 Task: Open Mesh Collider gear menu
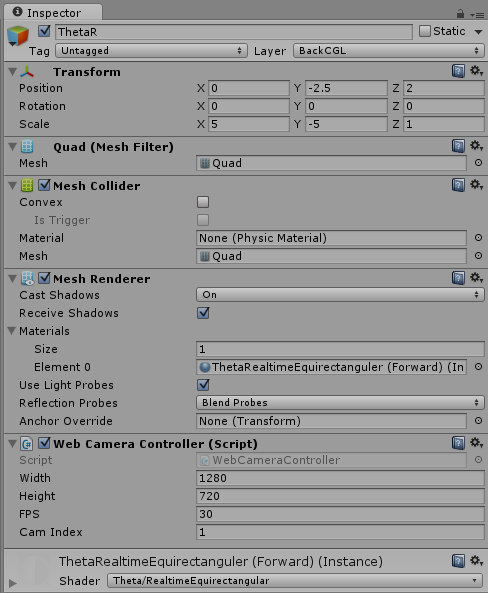[x=476, y=185]
